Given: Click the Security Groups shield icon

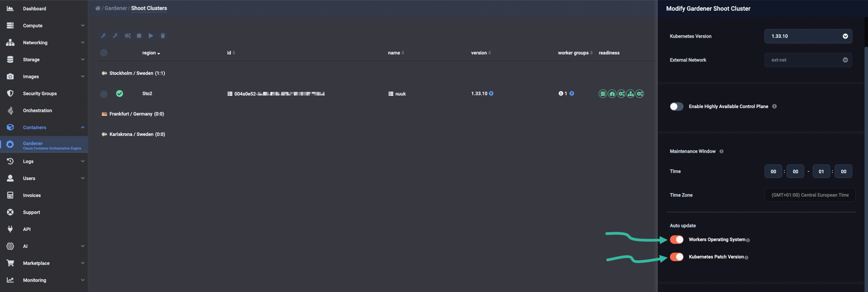Looking at the screenshot, I should [10, 93].
